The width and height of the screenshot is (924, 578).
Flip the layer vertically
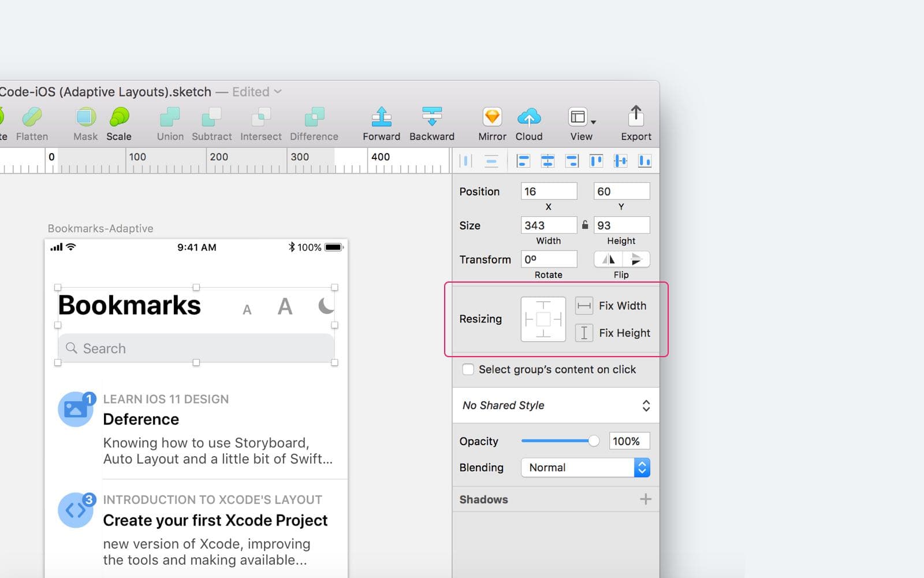point(636,259)
